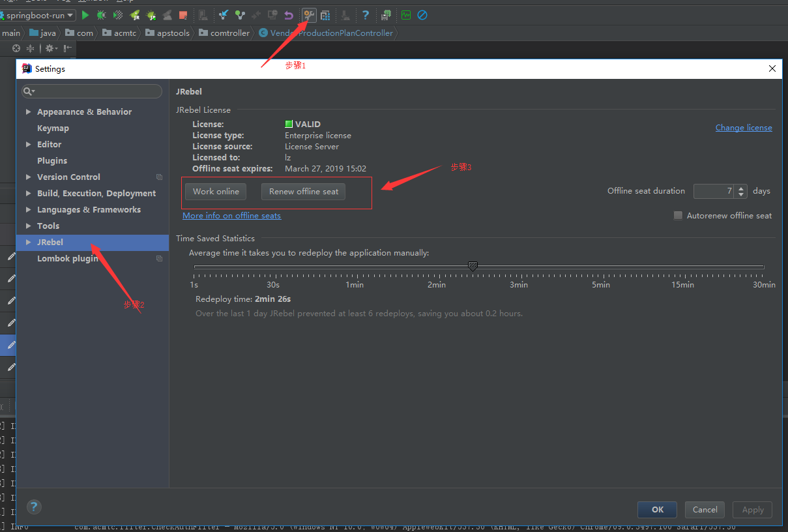Select Plugins in the settings tree
788x532 pixels.
point(52,160)
